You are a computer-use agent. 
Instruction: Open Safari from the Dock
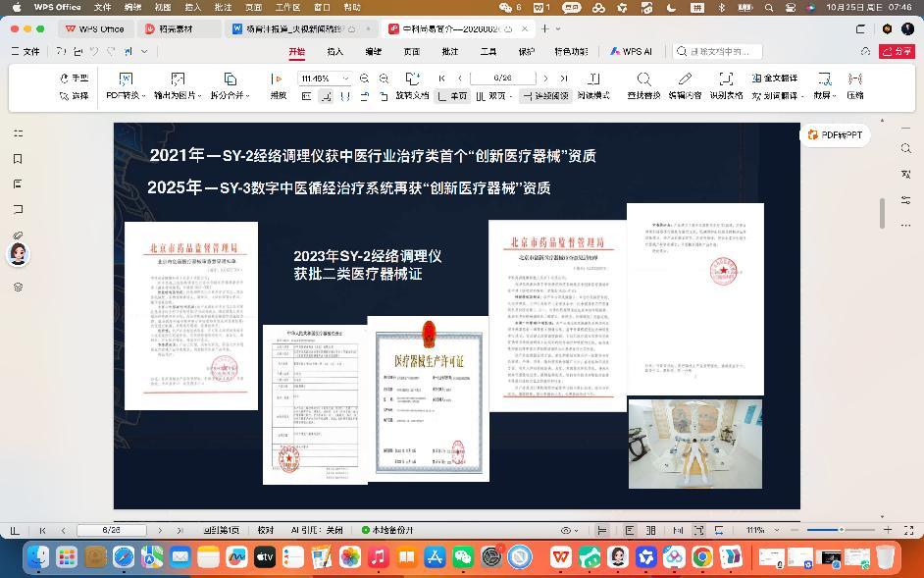coord(124,556)
